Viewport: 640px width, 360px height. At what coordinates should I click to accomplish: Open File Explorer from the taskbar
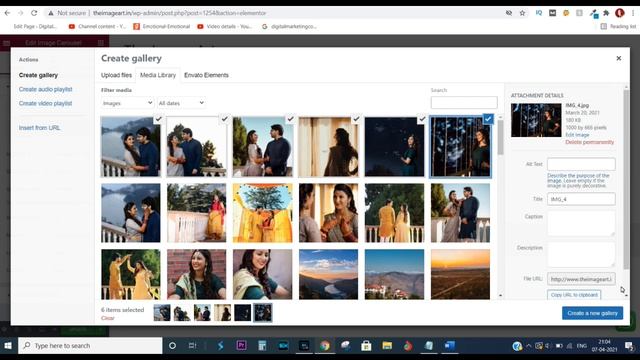pyautogui.click(x=387, y=346)
